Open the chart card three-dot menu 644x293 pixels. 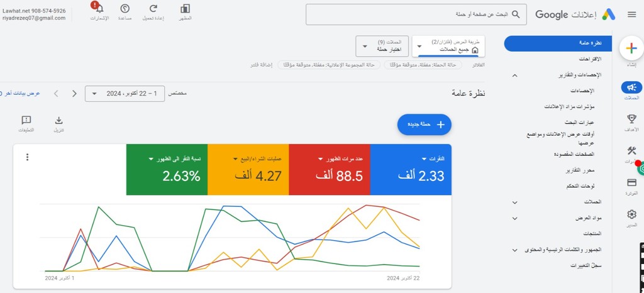(27, 157)
